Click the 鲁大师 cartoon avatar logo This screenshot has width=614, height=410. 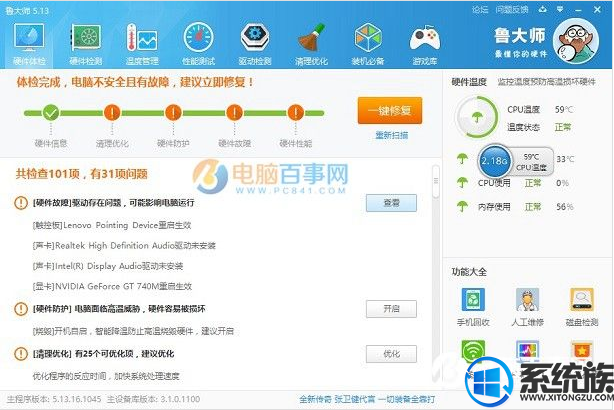[576, 41]
